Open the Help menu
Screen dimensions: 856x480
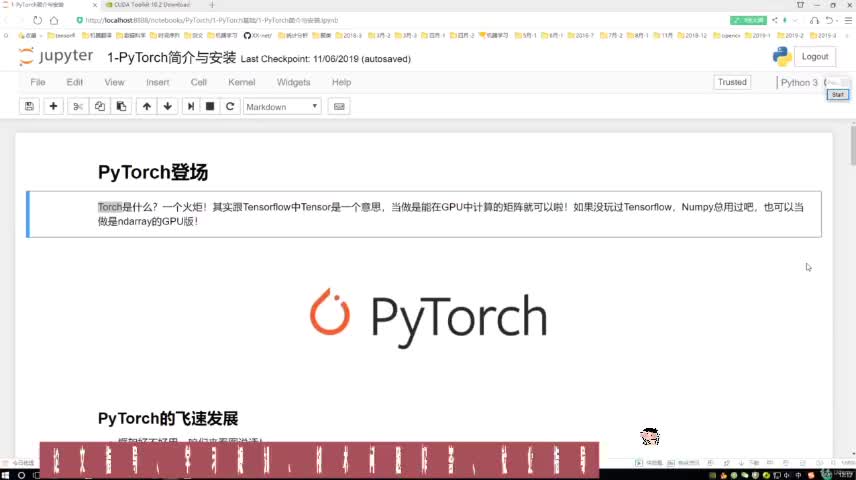tap(341, 82)
